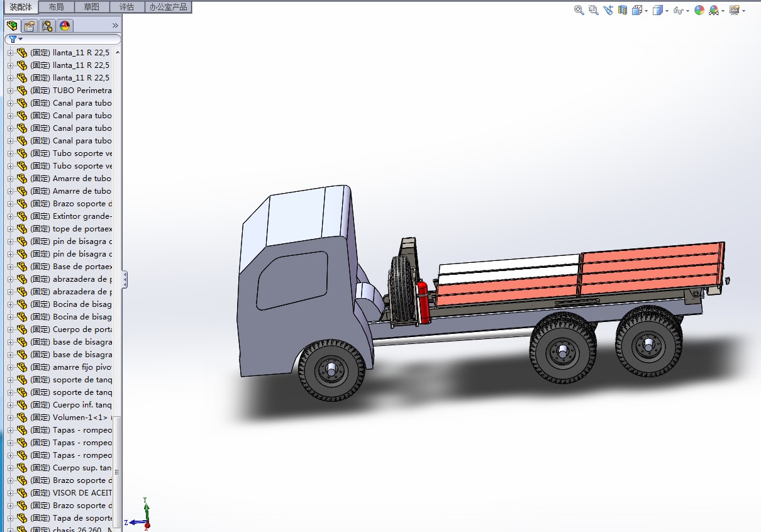Open the FeatureManager design tree tab
This screenshot has height=532, width=761.
tap(12, 26)
